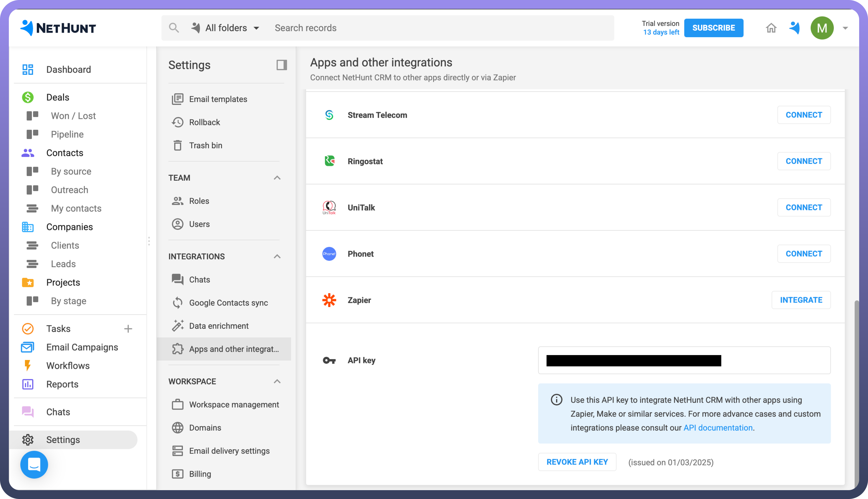Collapse the WORKSPACE section

coord(277,381)
